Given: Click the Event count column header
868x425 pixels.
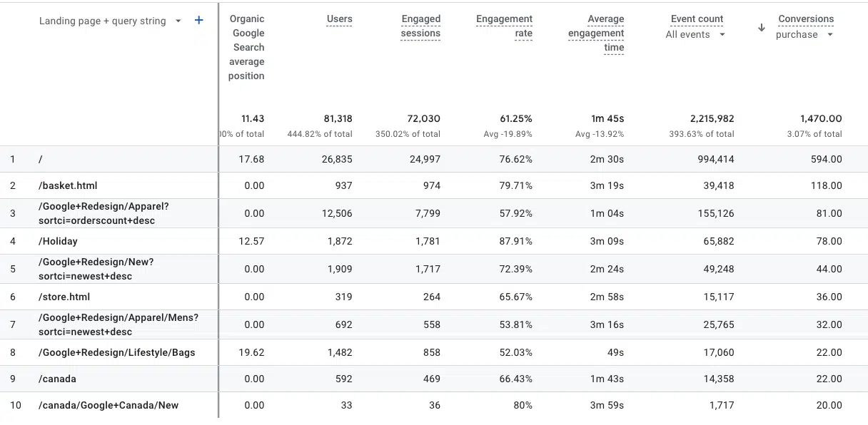Looking at the screenshot, I should tap(697, 19).
